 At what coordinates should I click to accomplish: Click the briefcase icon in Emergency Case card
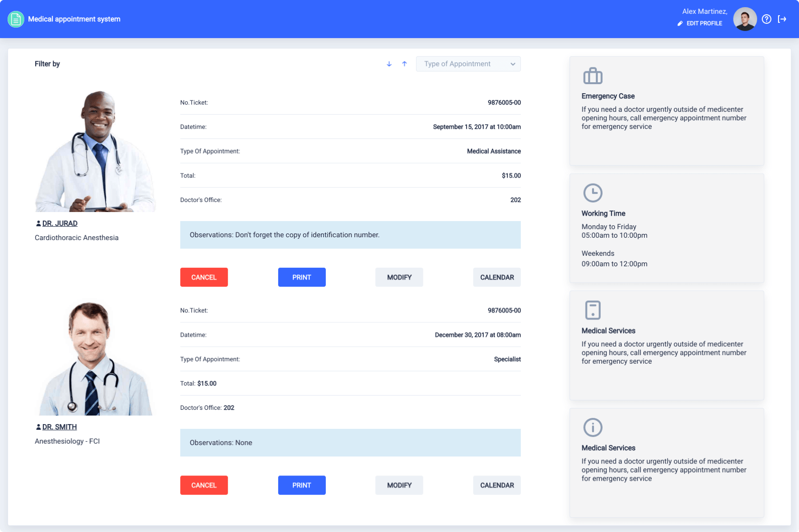[x=593, y=76]
